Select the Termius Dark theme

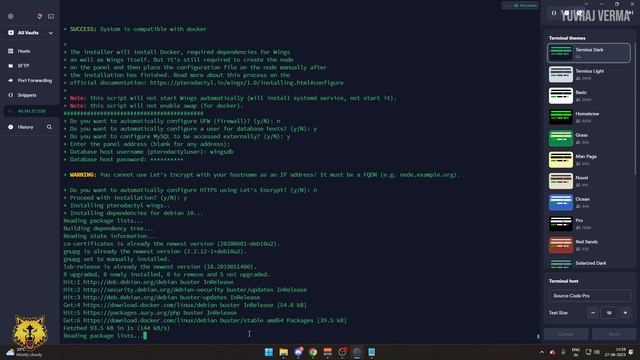[589, 53]
